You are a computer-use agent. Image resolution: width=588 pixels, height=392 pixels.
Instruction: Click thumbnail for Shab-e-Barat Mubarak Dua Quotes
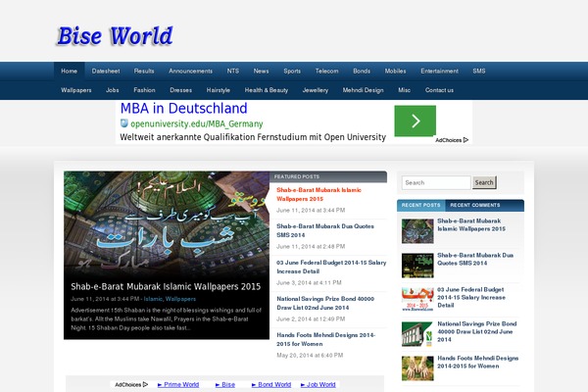pos(417,266)
